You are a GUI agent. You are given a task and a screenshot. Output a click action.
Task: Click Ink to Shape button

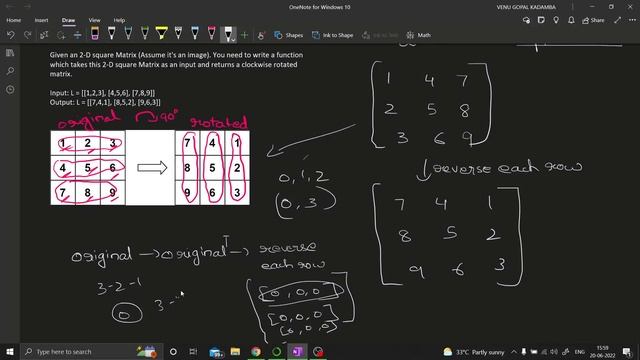[333, 35]
